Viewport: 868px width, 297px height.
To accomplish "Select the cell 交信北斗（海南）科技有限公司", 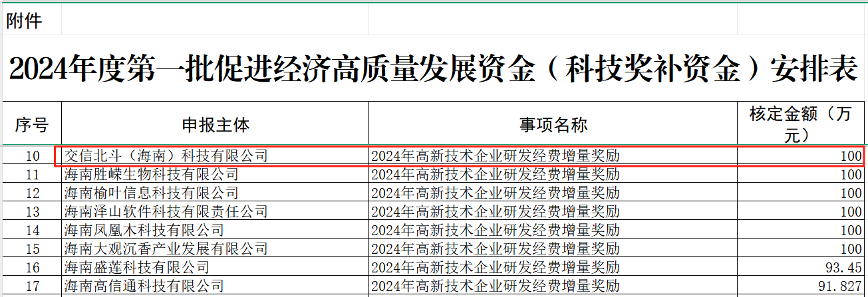I will pyautogui.click(x=215, y=156).
